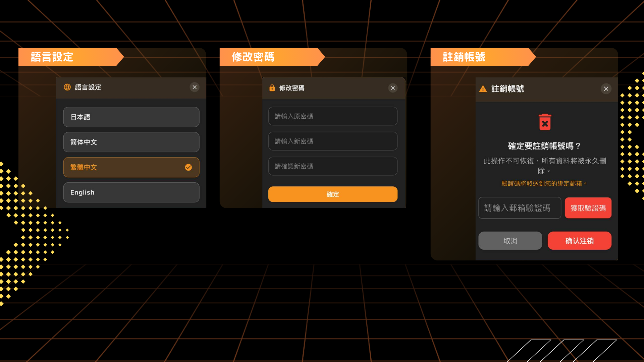Click the 請輸入新密碼 field
The height and width of the screenshot is (362, 644).
pos(333,141)
